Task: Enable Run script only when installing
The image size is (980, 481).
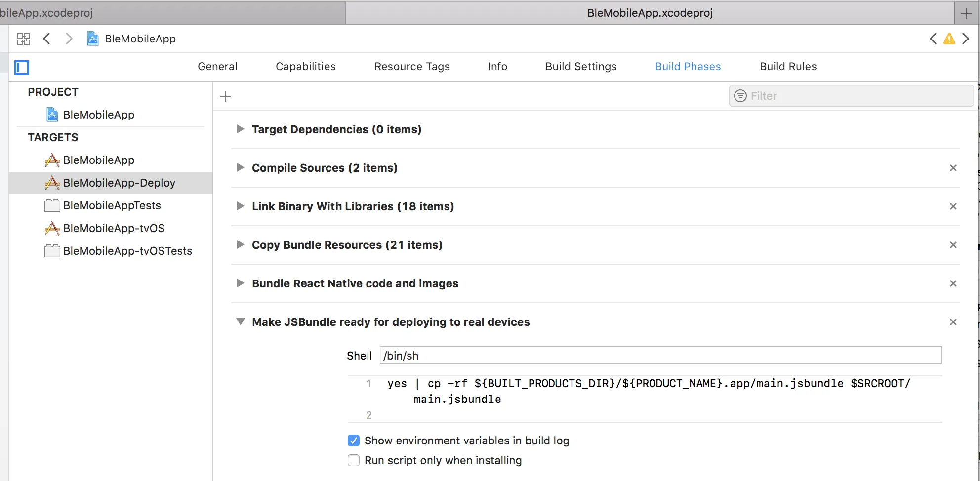Action: click(354, 460)
